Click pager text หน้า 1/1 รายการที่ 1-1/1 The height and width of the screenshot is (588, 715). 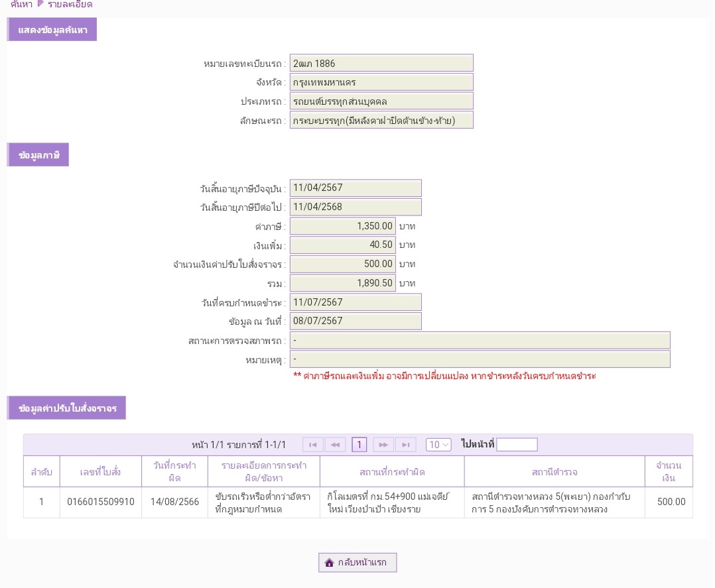coord(239,444)
